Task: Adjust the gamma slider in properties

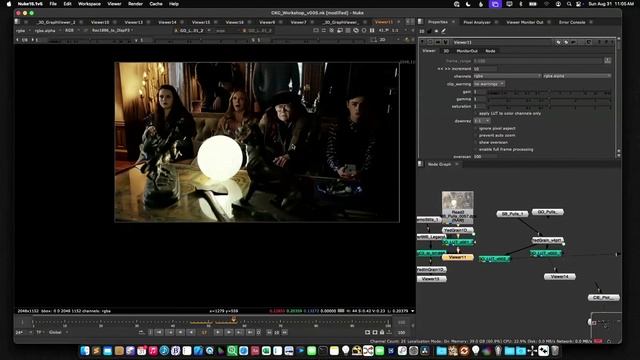Action: (549, 99)
